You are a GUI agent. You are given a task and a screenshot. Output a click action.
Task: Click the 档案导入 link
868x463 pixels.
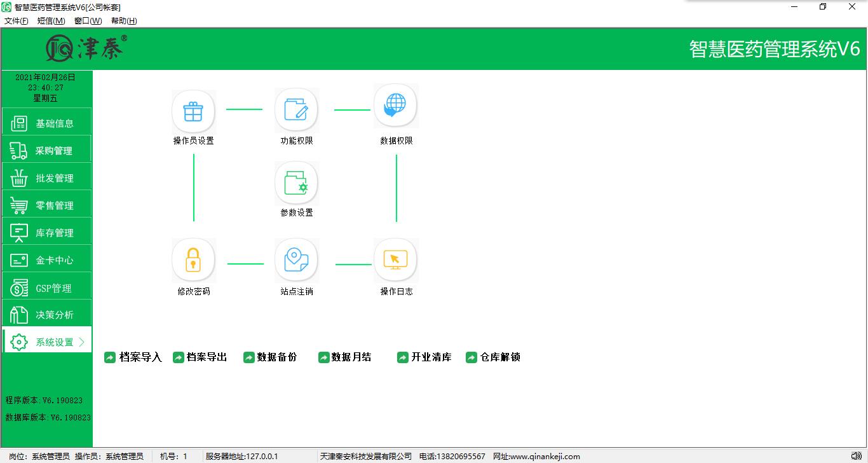tap(133, 357)
